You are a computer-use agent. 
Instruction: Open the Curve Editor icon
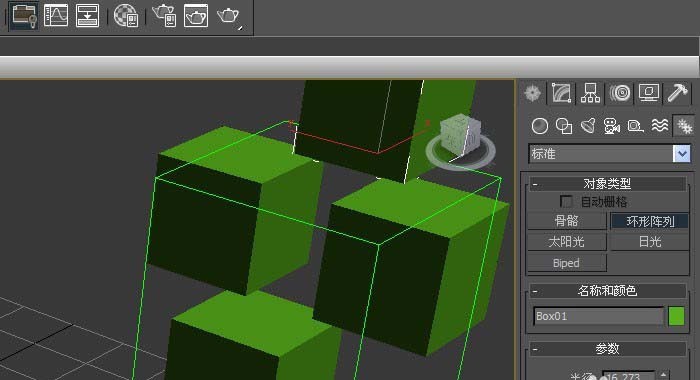click(x=56, y=15)
